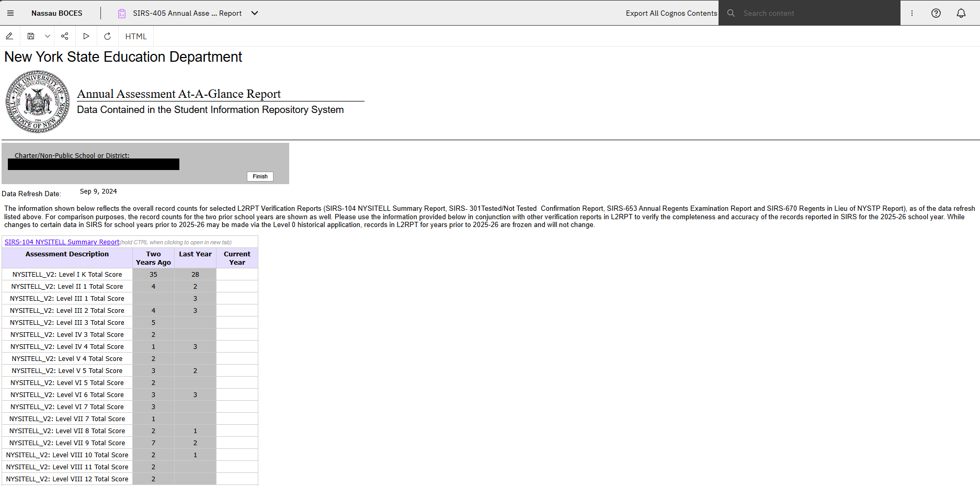Click the report clipboard icon in header
The height and width of the screenshot is (486, 980).
(x=122, y=13)
